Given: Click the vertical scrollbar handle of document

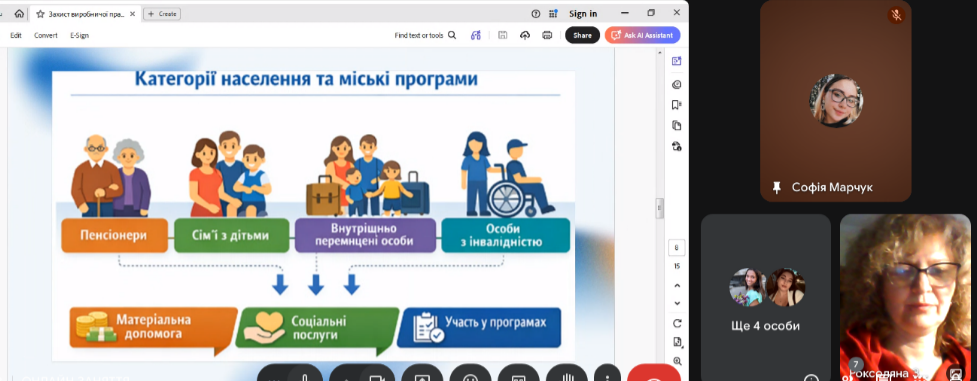Looking at the screenshot, I should [x=660, y=208].
